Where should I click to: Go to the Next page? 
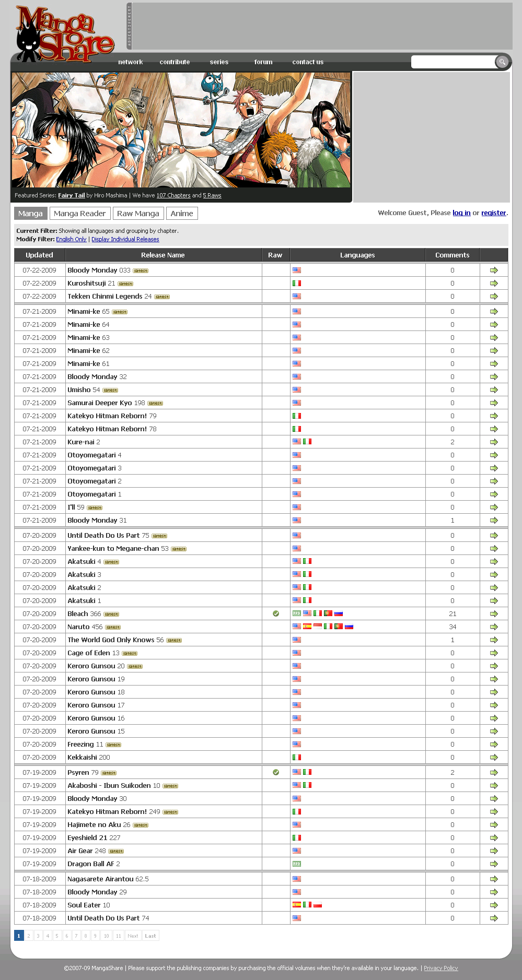click(133, 936)
